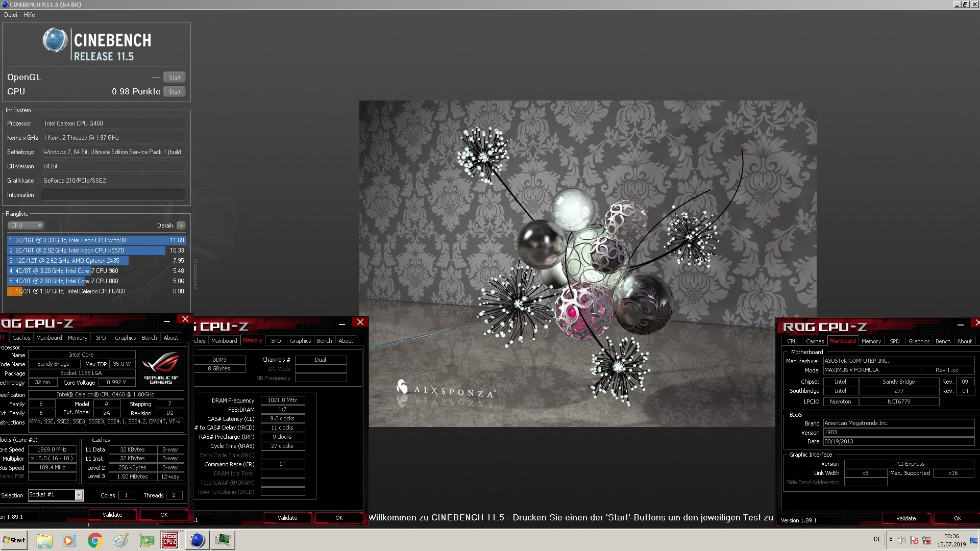The width and height of the screenshot is (980, 551).
Task: Click OK in right CPU-Z window
Action: point(958,519)
